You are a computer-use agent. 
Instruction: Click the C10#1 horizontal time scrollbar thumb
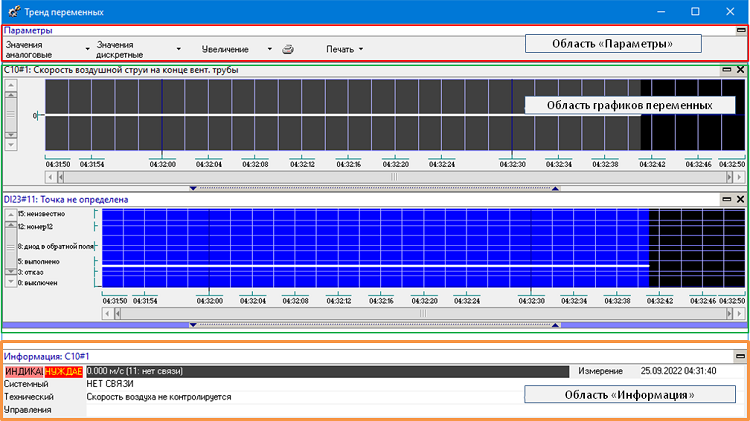395,177
